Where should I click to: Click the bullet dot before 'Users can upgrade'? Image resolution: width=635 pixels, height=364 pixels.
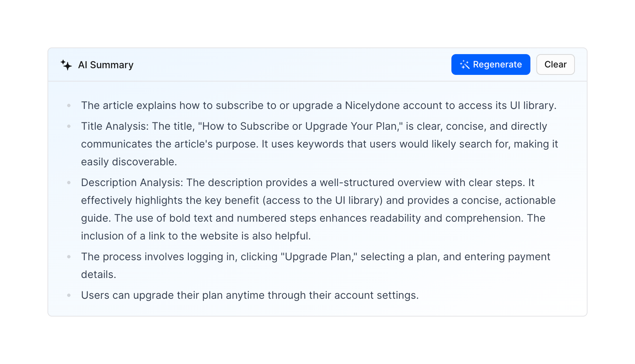click(x=69, y=295)
